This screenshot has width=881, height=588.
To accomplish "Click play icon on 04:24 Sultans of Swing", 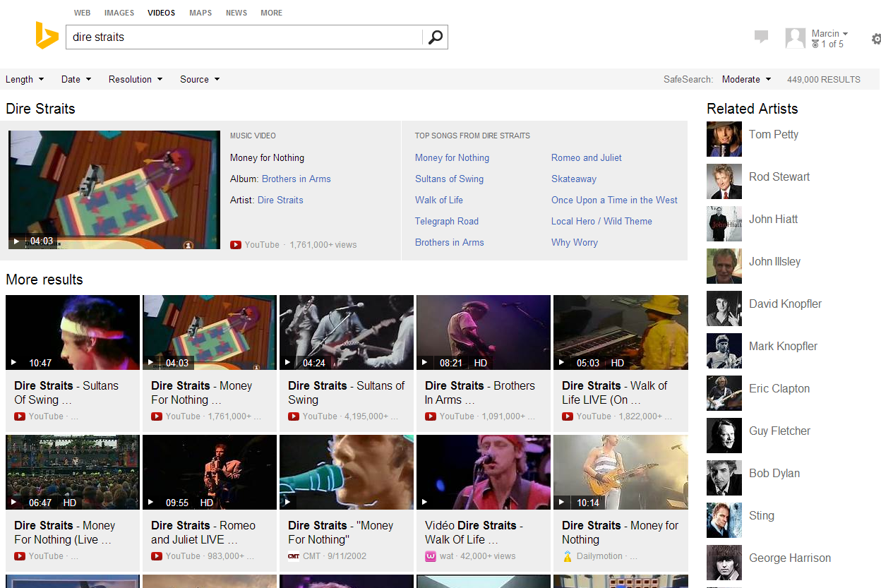I will pos(287,363).
